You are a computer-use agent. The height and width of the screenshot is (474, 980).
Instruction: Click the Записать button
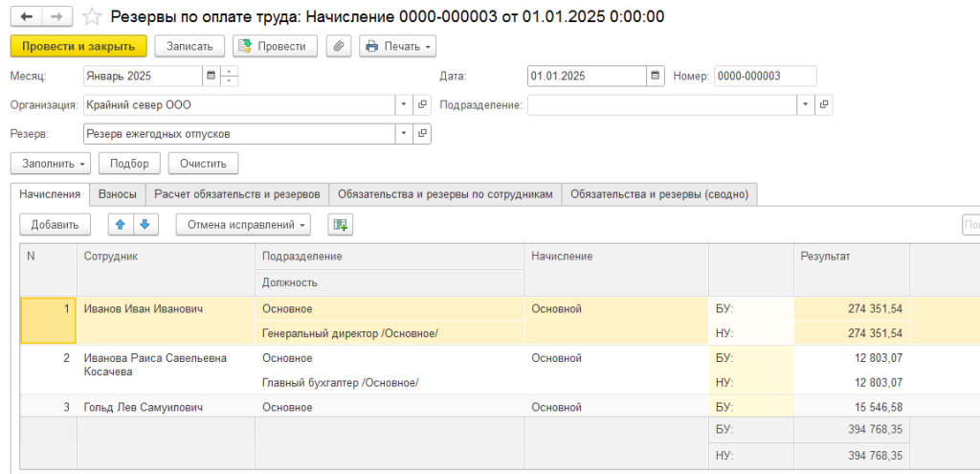point(190,46)
